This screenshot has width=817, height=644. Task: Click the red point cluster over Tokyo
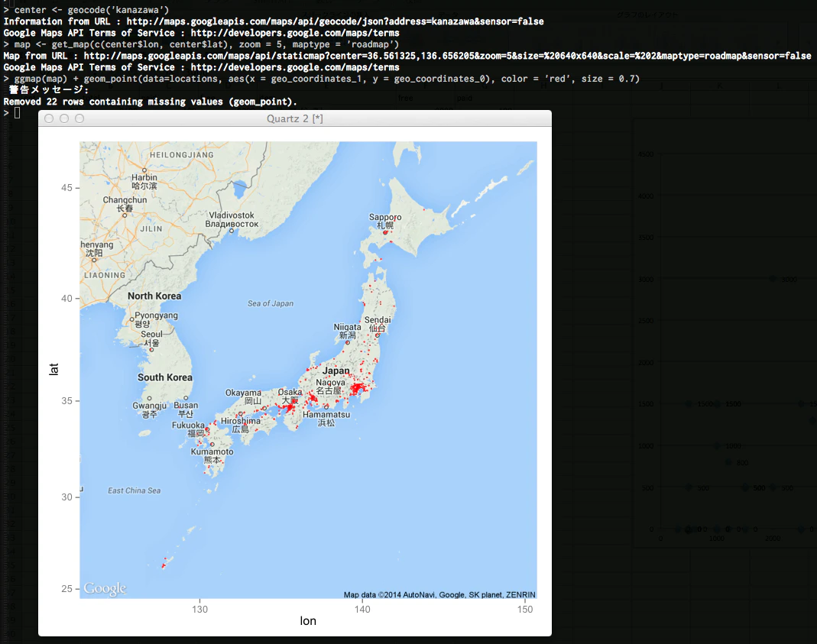358,388
